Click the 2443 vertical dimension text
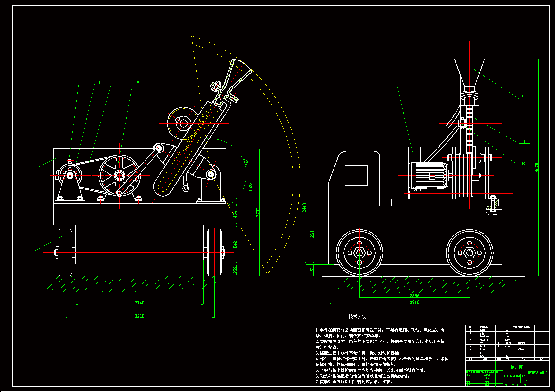This screenshot has height=392, width=555. (304, 208)
